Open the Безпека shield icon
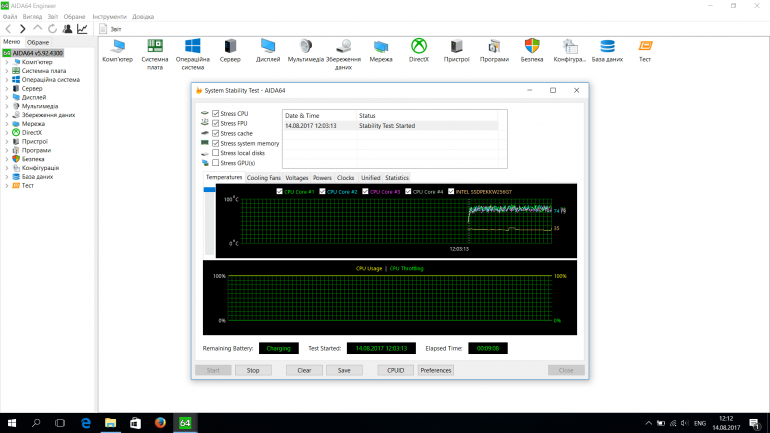This screenshot has height=433, width=770. (532, 51)
